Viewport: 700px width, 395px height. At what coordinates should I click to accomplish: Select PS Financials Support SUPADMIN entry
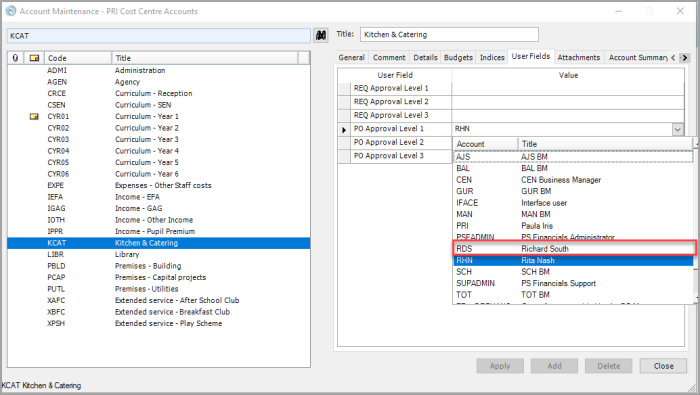click(x=574, y=283)
